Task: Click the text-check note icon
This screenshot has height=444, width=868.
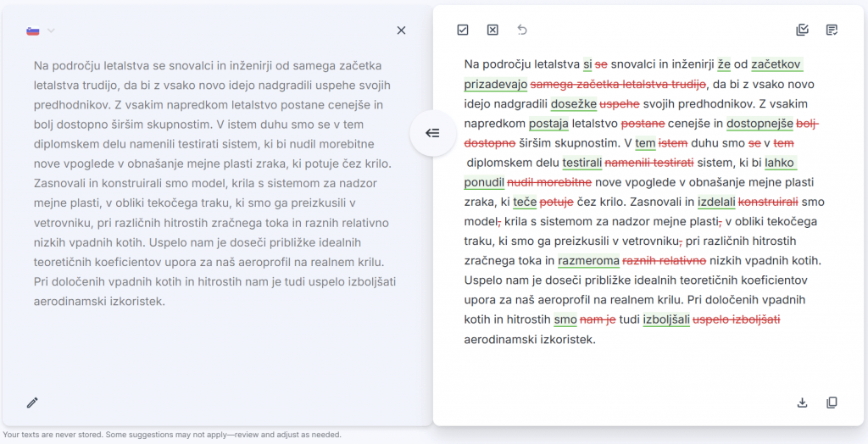Action: (x=832, y=31)
